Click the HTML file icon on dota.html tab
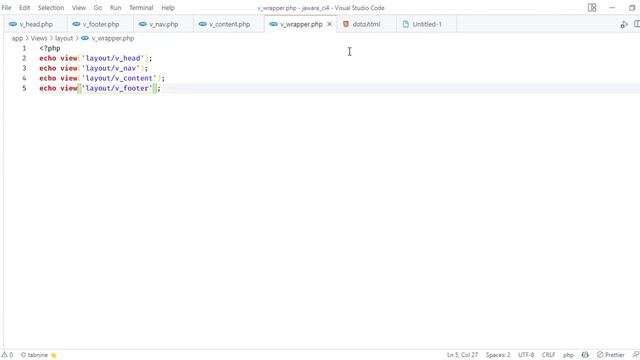 346,24
